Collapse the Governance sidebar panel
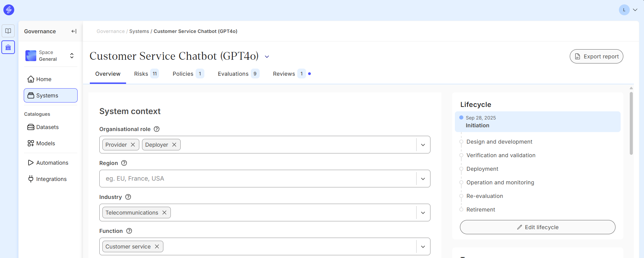 [74, 31]
